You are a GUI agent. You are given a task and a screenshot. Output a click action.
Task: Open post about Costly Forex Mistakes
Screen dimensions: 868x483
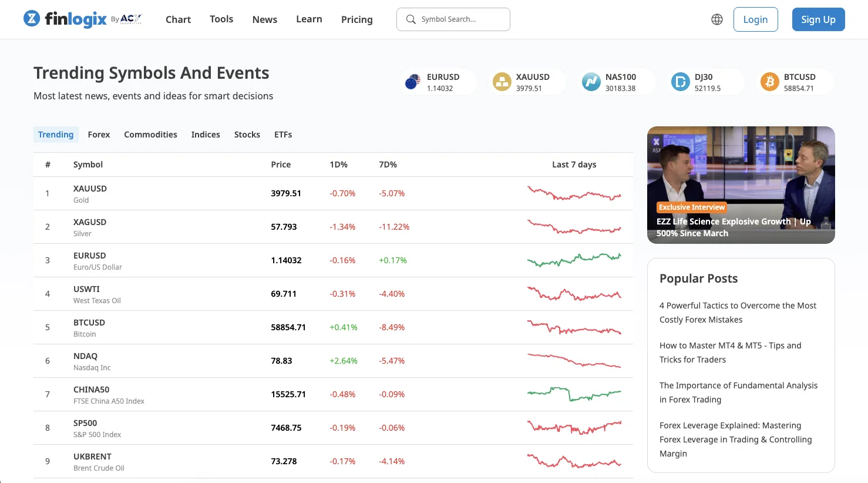(x=738, y=313)
